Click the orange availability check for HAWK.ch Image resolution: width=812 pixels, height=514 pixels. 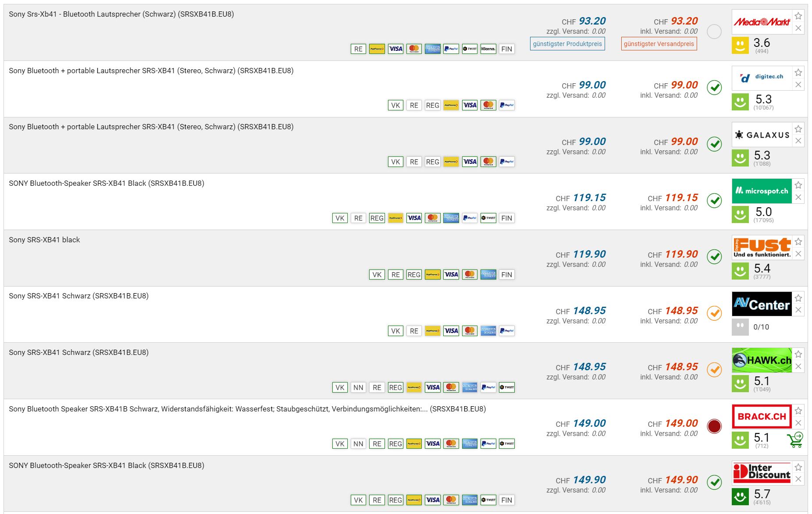click(x=714, y=370)
